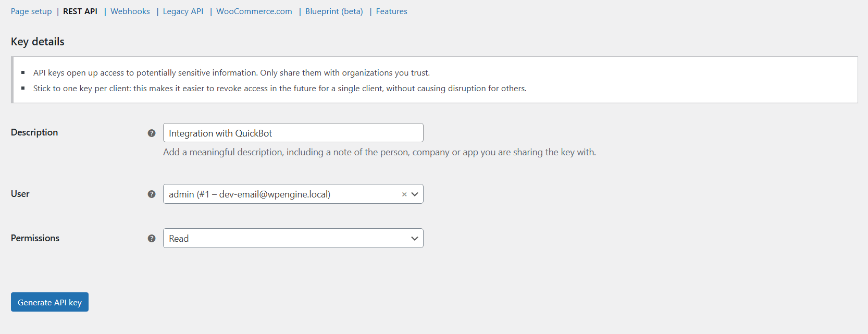This screenshot has width=868, height=334.
Task: Go to the Page setup section
Action: point(31,11)
